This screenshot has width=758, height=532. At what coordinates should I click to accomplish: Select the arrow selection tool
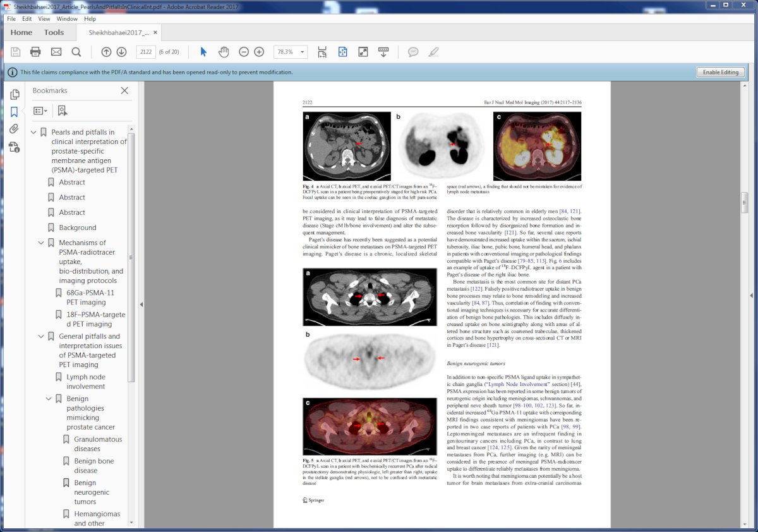(203, 52)
